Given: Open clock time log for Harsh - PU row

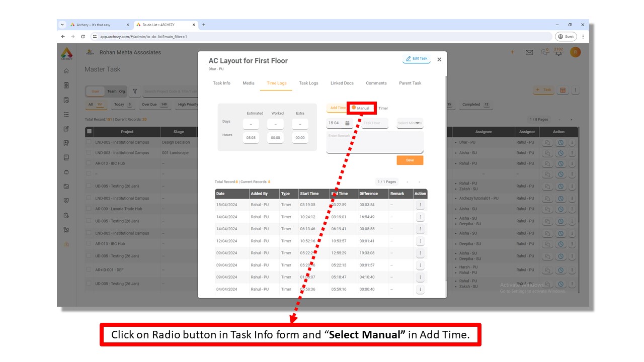Looking at the screenshot, I should click(560, 270).
